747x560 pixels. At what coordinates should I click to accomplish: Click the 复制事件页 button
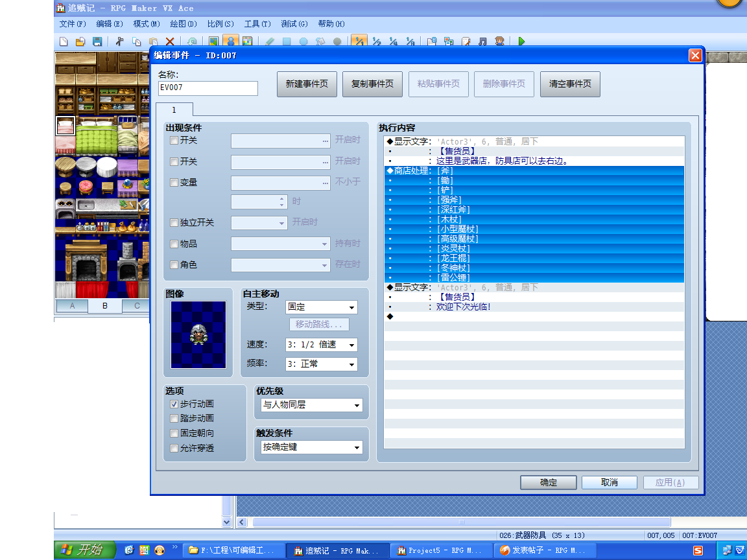[x=373, y=84]
